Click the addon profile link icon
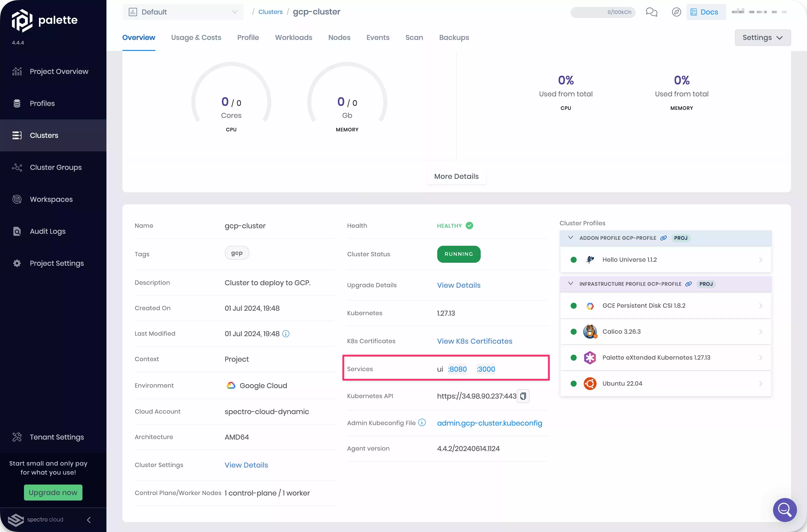The height and width of the screenshot is (532, 807). coord(663,238)
